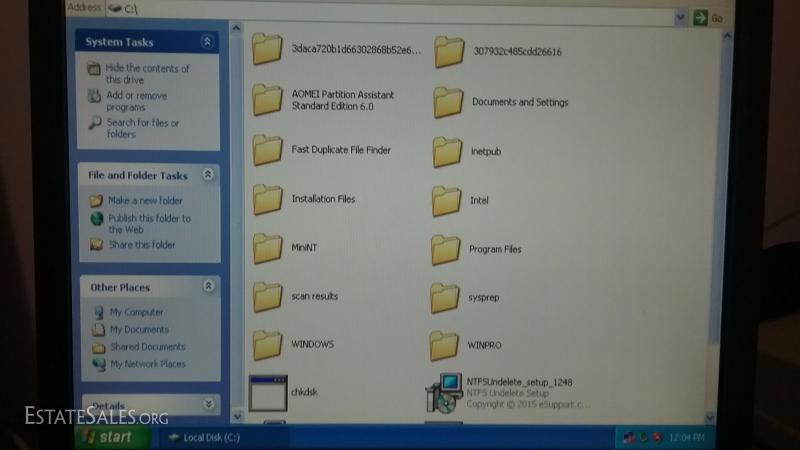Screen dimensions: 800x450
Task: Click the NTFSUndelete setup installer icon
Action: click(443, 393)
